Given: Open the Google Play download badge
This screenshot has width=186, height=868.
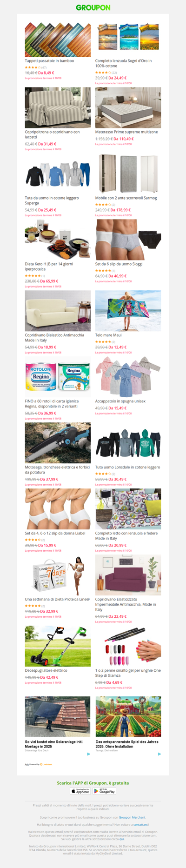Looking at the screenshot, I should click(105, 791).
